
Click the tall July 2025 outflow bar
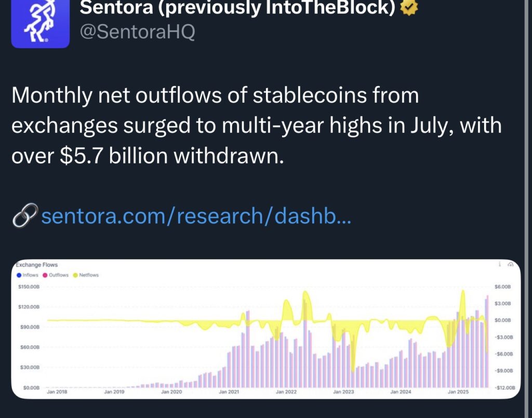pos(487,342)
